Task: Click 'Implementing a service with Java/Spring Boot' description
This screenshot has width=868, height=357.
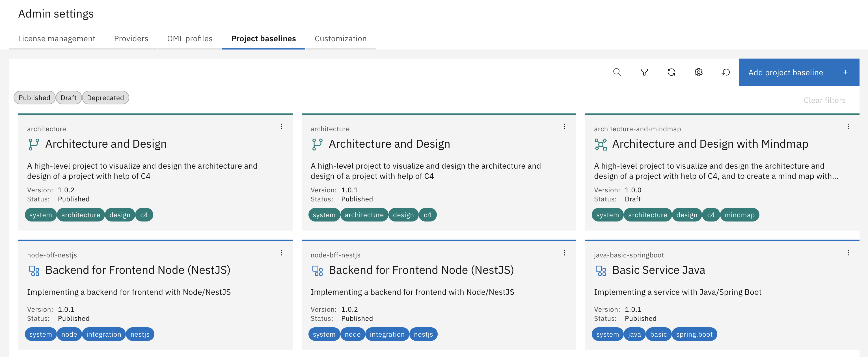Action: click(677, 292)
